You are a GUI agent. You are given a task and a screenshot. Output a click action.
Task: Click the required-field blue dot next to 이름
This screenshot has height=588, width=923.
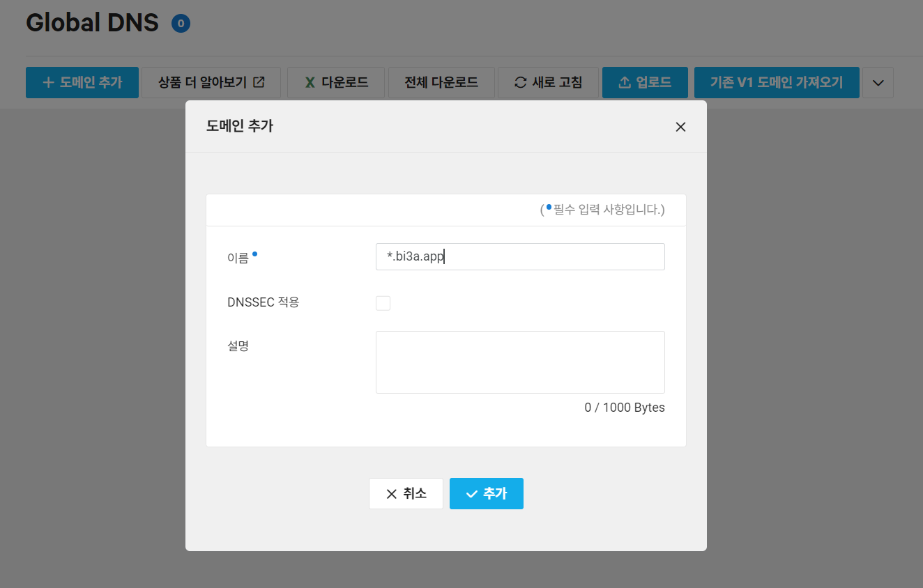pos(254,253)
